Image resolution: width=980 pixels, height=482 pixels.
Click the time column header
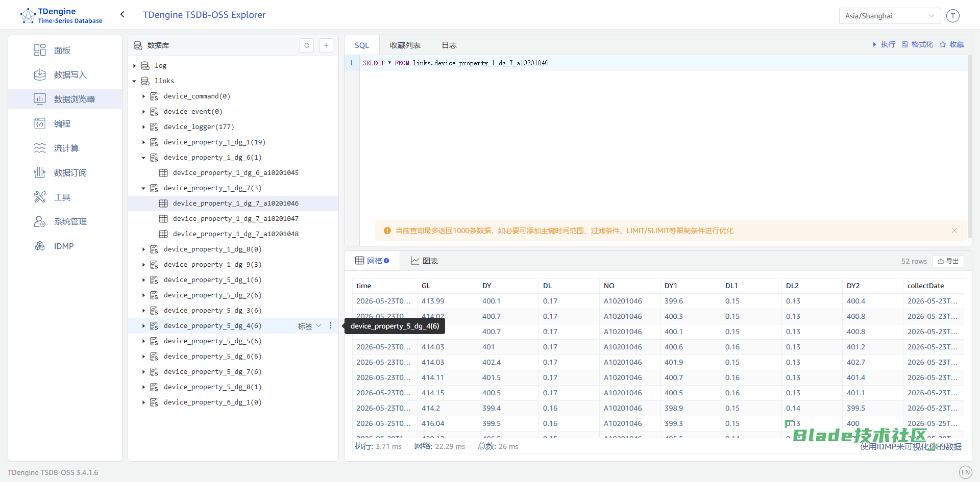click(364, 286)
